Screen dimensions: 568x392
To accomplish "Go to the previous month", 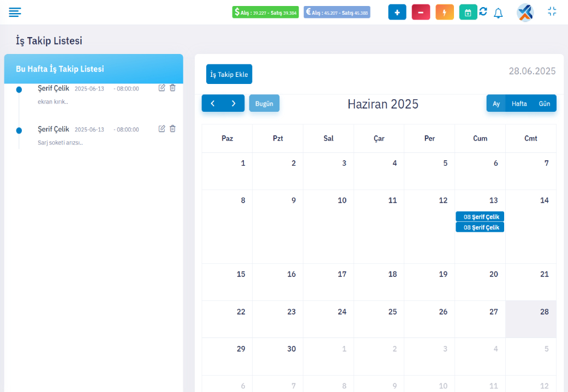I will (x=213, y=103).
